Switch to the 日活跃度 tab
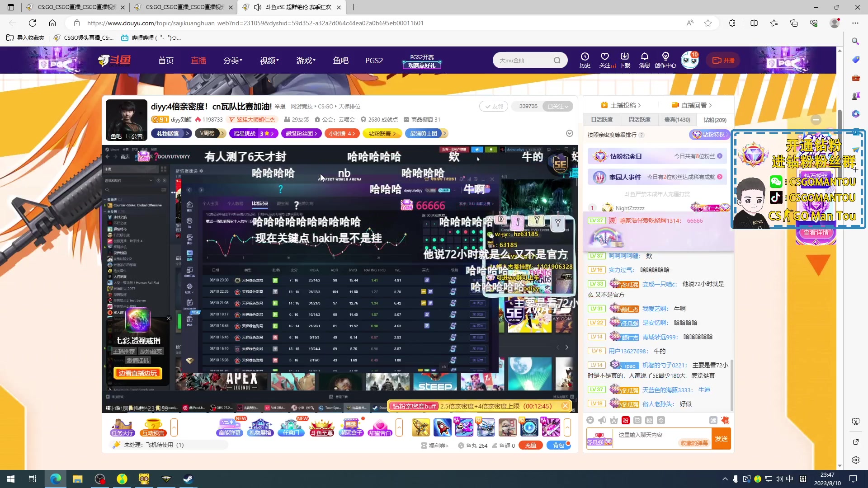Screen dimensions: 868x488 pos(602,119)
